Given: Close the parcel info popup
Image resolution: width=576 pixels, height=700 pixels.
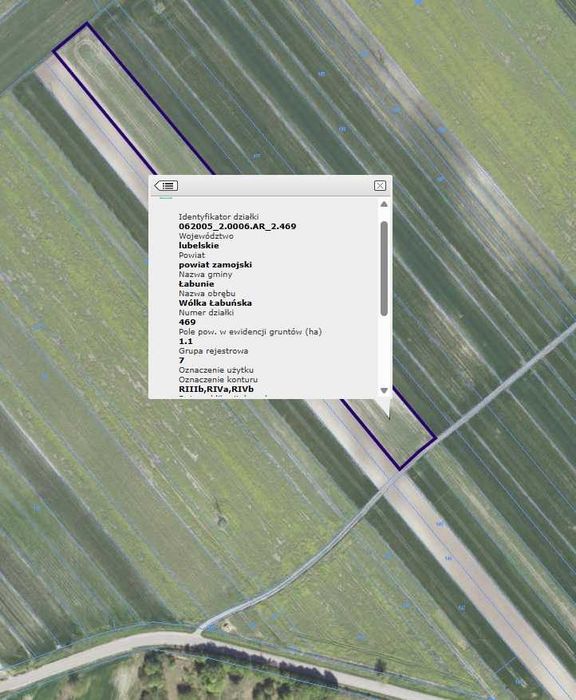Looking at the screenshot, I should coord(380,185).
